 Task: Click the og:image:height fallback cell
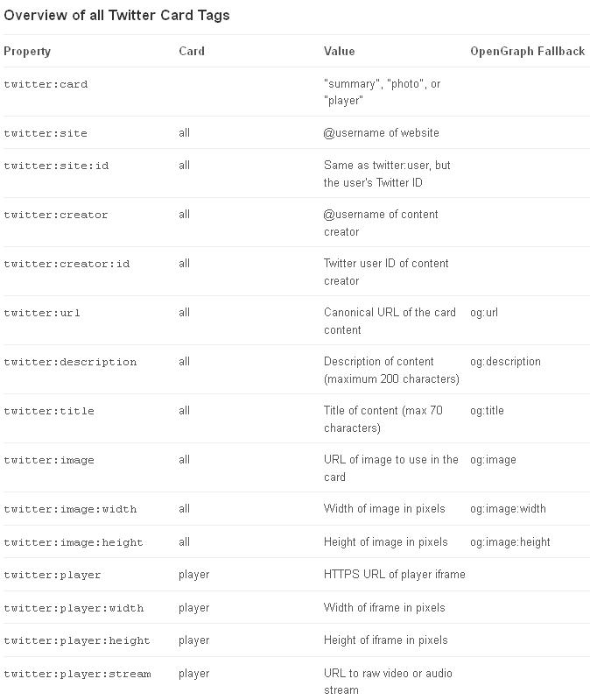510,541
